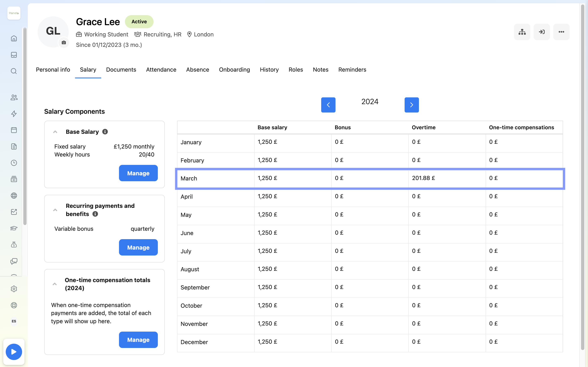Click the lifebuoy help icon
The height and width of the screenshot is (367, 588).
point(14,305)
